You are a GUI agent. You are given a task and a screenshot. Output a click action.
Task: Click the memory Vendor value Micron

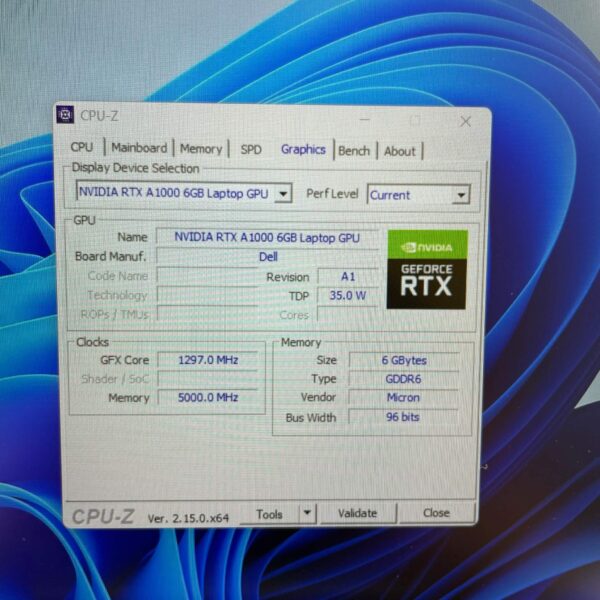tap(403, 398)
